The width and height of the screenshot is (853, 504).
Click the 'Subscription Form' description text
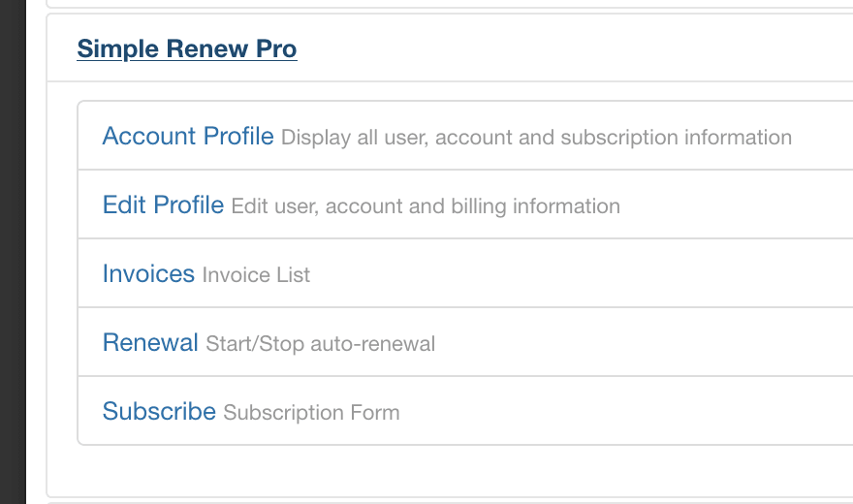[311, 413]
